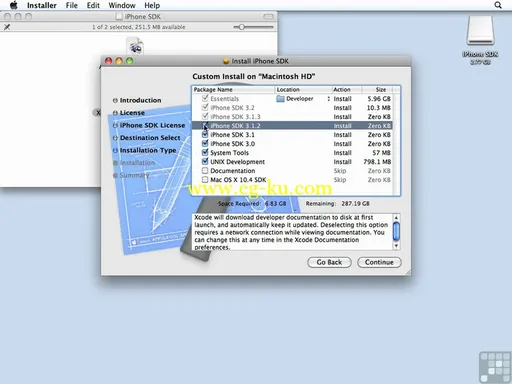The height and width of the screenshot is (384, 512).
Task: Open the File menu
Action: [72, 5]
